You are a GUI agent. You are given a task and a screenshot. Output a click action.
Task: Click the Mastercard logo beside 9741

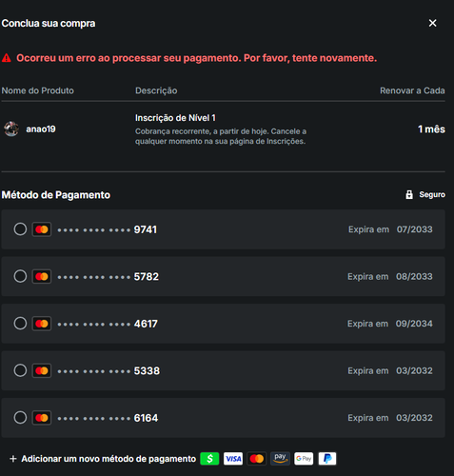pos(42,229)
